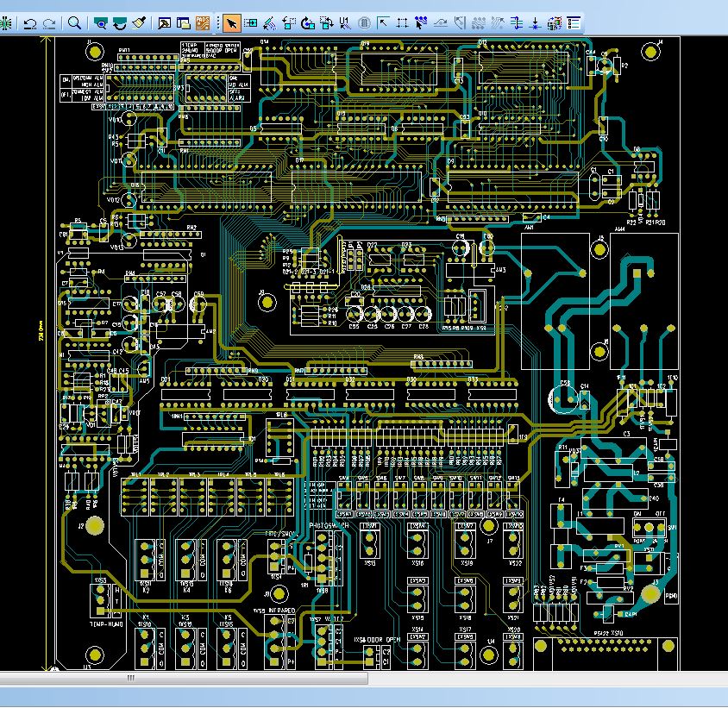Select the Rotate component tool
This screenshot has height=708, width=728.
click(x=289, y=22)
